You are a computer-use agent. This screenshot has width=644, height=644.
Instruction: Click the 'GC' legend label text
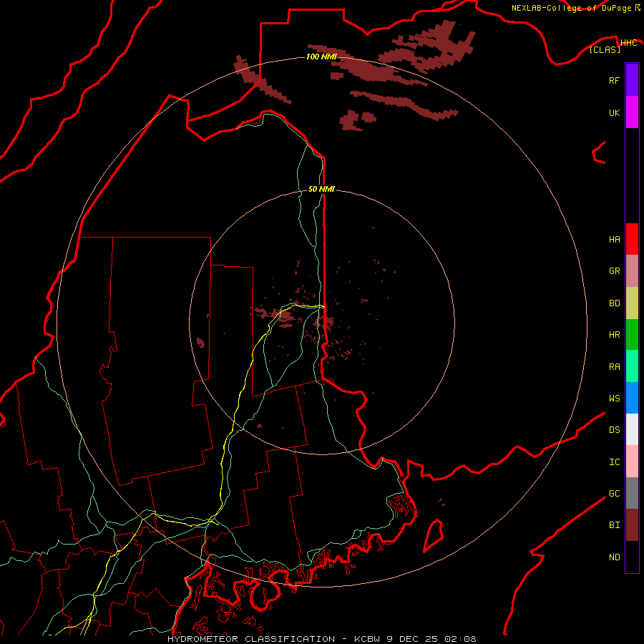[614, 494]
